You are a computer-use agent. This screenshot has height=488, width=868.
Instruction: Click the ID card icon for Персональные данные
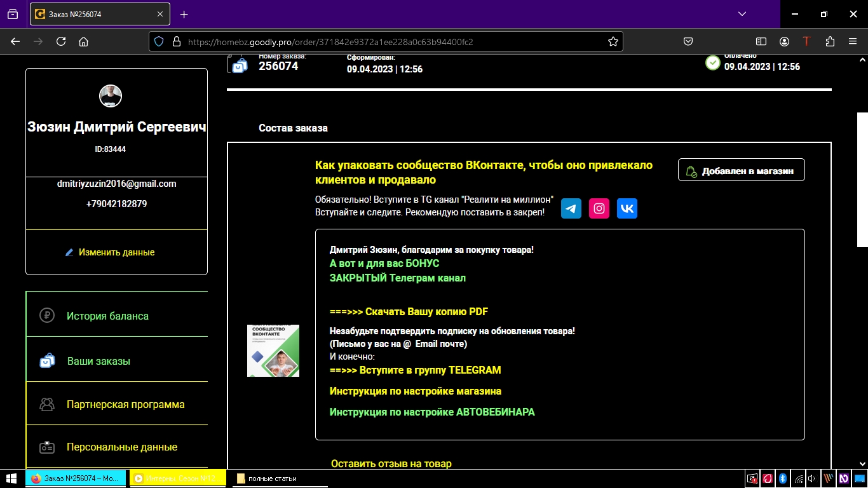pos(47,447)
